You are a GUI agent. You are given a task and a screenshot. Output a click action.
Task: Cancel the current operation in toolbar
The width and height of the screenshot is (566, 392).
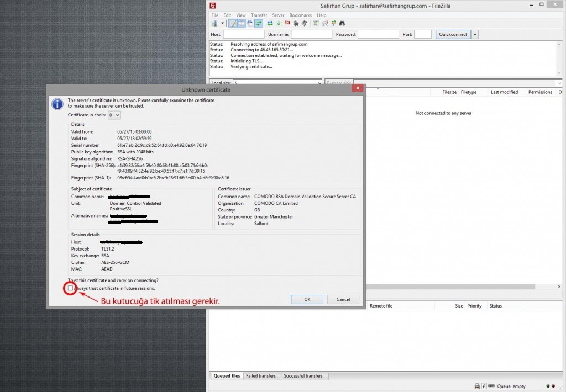pyautogui.click(x=287, y=23)
